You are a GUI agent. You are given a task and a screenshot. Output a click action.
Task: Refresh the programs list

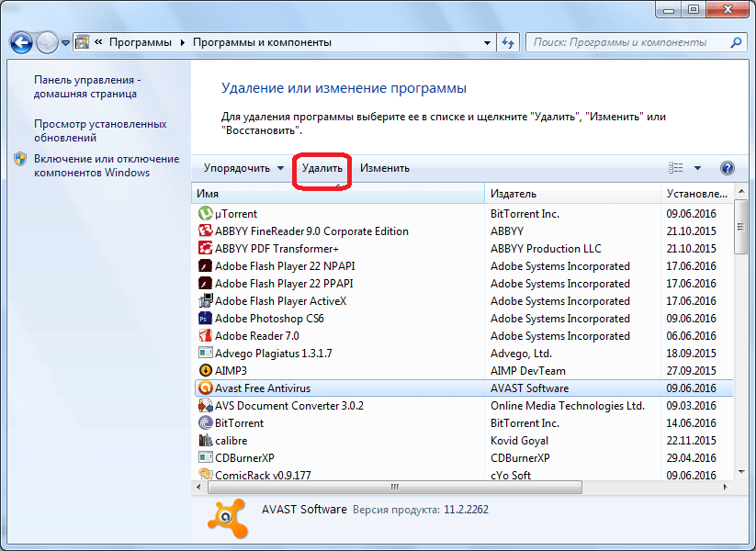[508, 42]
